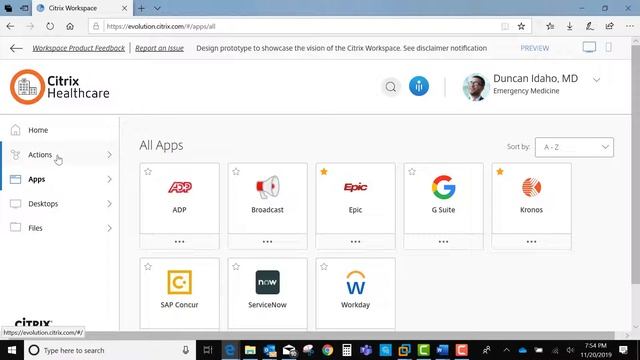Viewport: 640px width, 360px height.
Task: Click the prototype back arrow icon
Action: tap(16, 48)
